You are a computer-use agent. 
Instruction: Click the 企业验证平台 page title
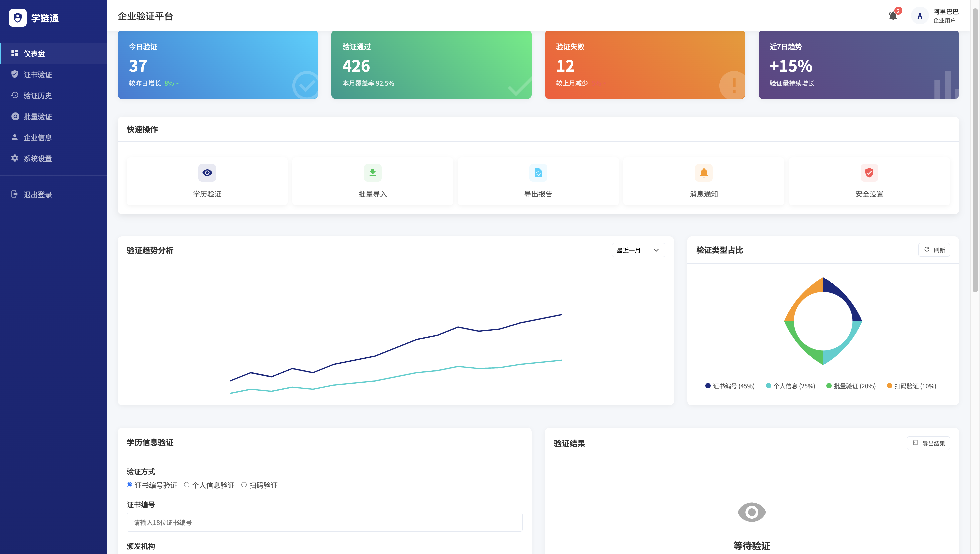(x=145, y=16)
